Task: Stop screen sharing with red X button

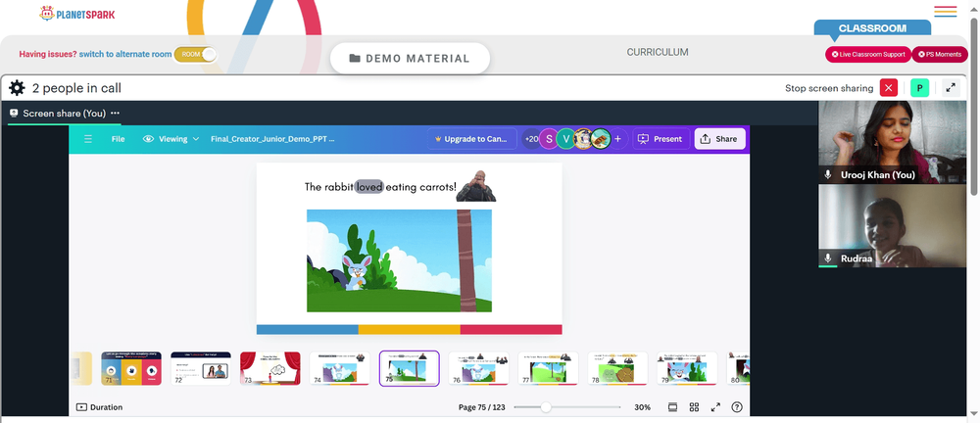Action: 888,88
